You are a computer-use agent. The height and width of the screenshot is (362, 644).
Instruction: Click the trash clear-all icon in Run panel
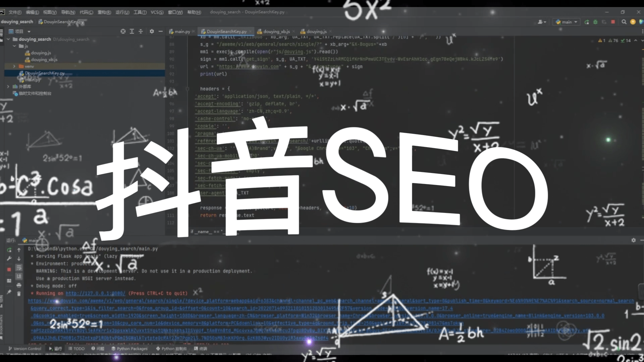19,294
